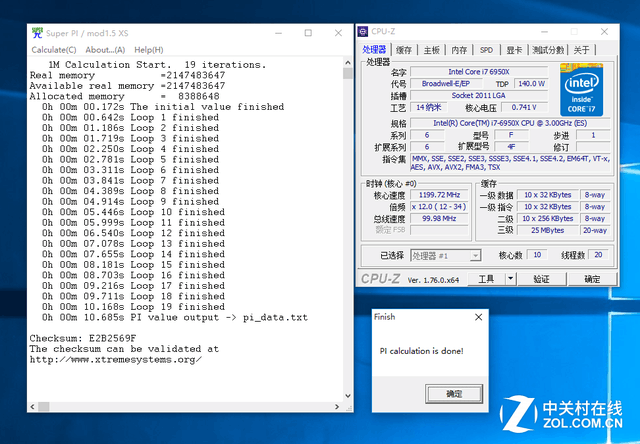Click the bus speed value 99.98 MHz
640x444 pixels.
439,219
